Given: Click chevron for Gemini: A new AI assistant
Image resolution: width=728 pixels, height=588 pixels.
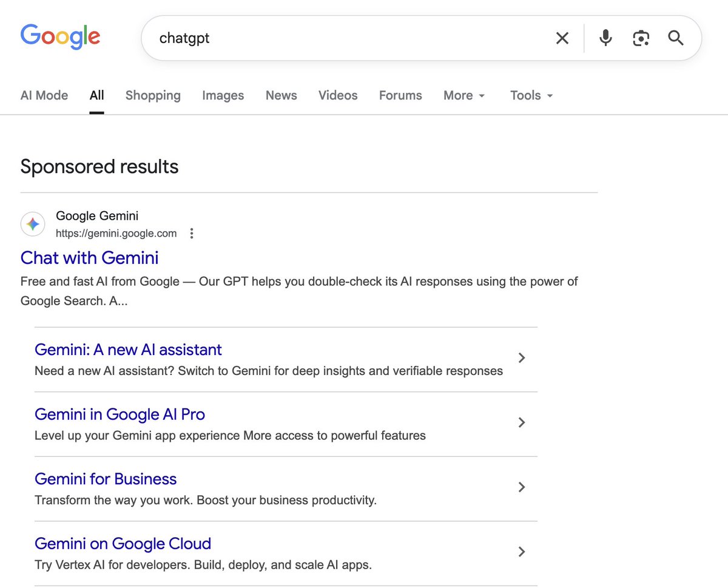Looking at the screenshot, I should [521, 358].
